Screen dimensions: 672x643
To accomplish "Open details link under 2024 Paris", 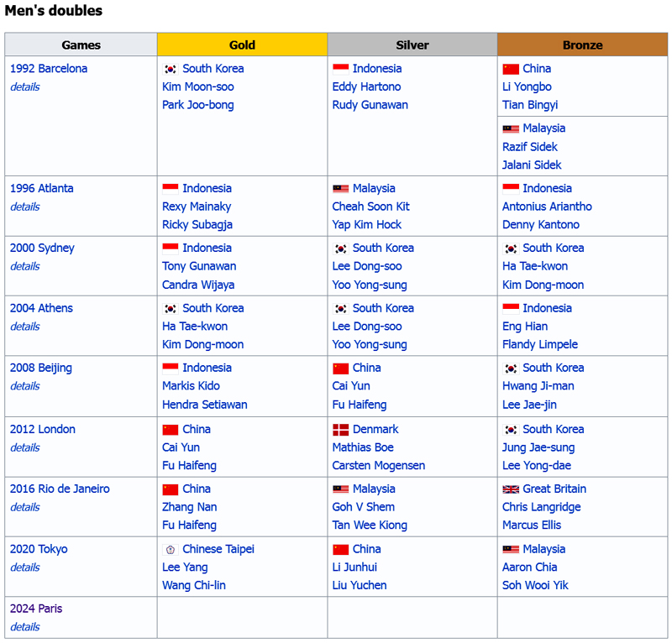I will click(x=25, y=627).
